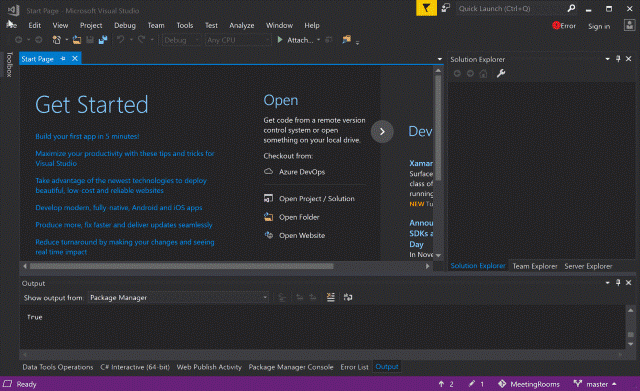The width and height of the screenshot is (640, 391).
Task: Click the Start Page vertical scrollbar thumb
Action: click(x=438, y=127)
